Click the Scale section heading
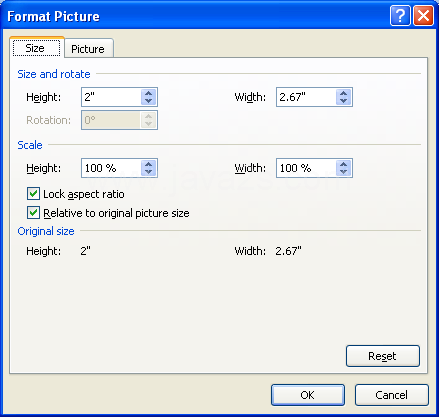Viewport: 439px width, 417px height. pos(30,145)
